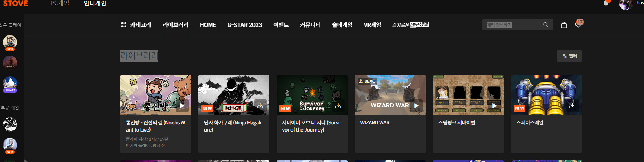
Task: Open the recent game icon with UPDATE badge
Action: tap(10, 84)
